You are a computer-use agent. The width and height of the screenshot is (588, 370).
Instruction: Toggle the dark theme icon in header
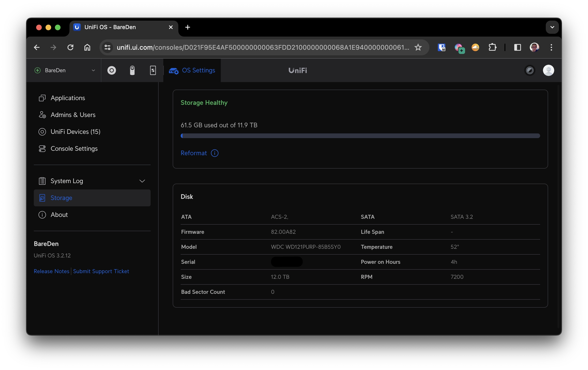530,70
